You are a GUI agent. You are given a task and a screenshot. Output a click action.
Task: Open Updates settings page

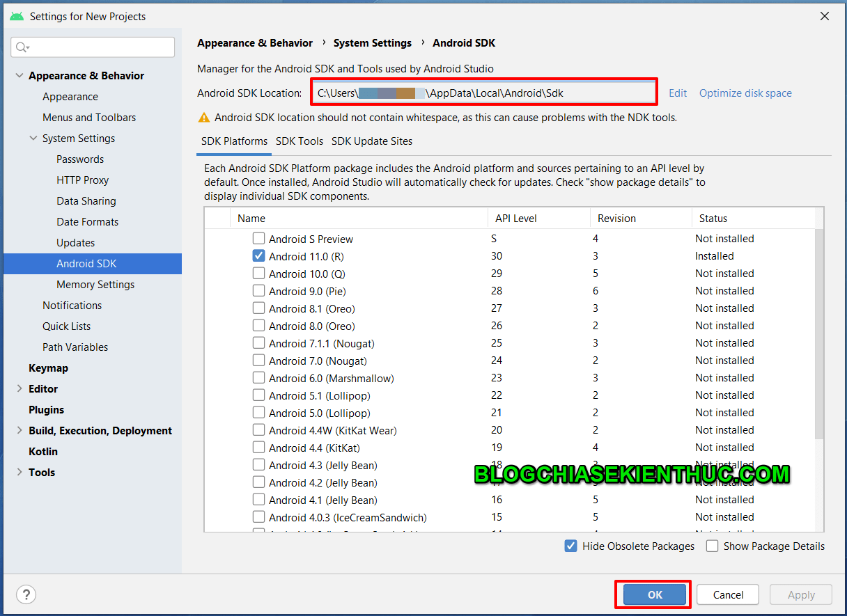pos(76,243)
